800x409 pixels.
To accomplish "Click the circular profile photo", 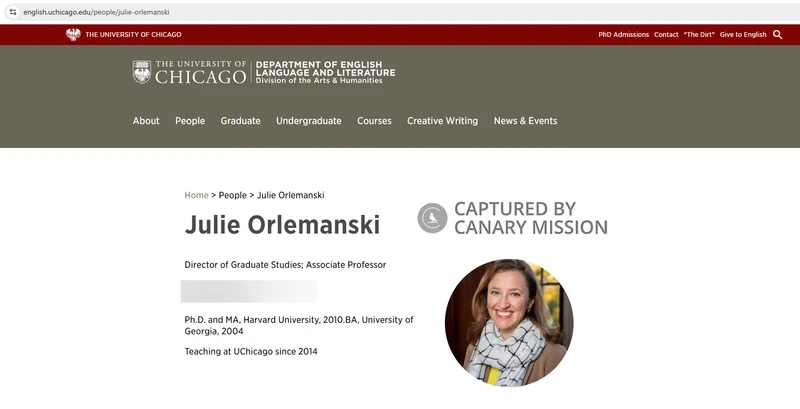I will 509,322.
